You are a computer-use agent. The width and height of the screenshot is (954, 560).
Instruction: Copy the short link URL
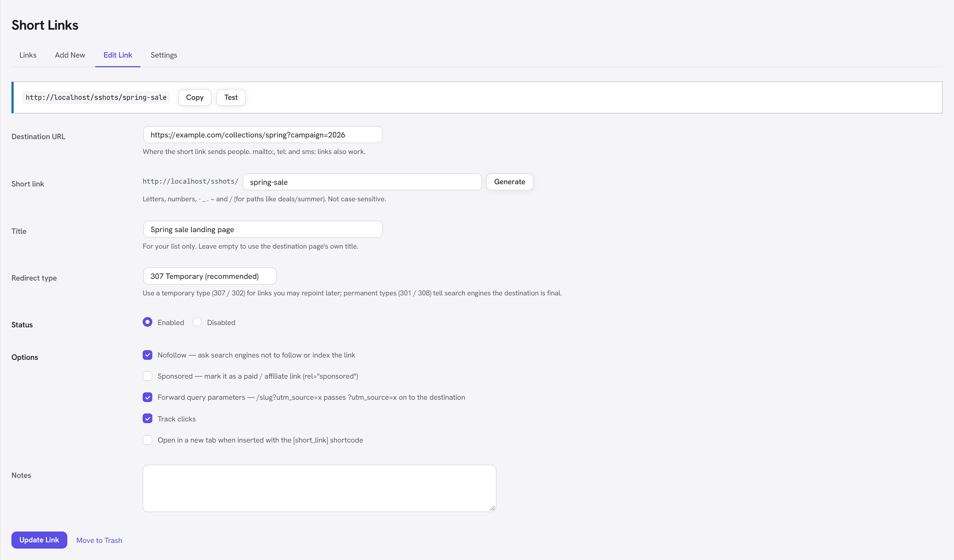(x=195, y=97)
